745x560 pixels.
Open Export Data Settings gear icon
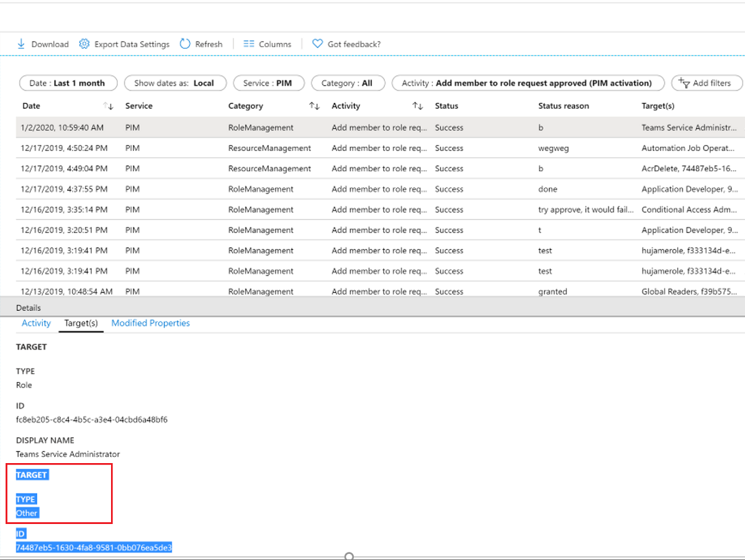(x=83, y=44)
